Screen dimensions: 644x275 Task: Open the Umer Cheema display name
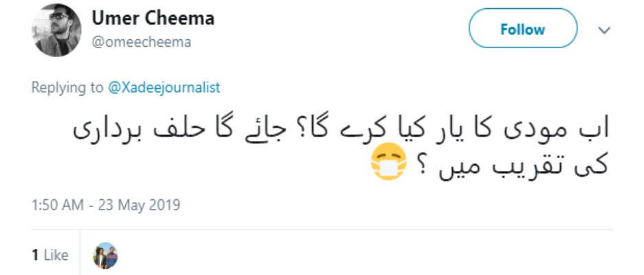153,19
